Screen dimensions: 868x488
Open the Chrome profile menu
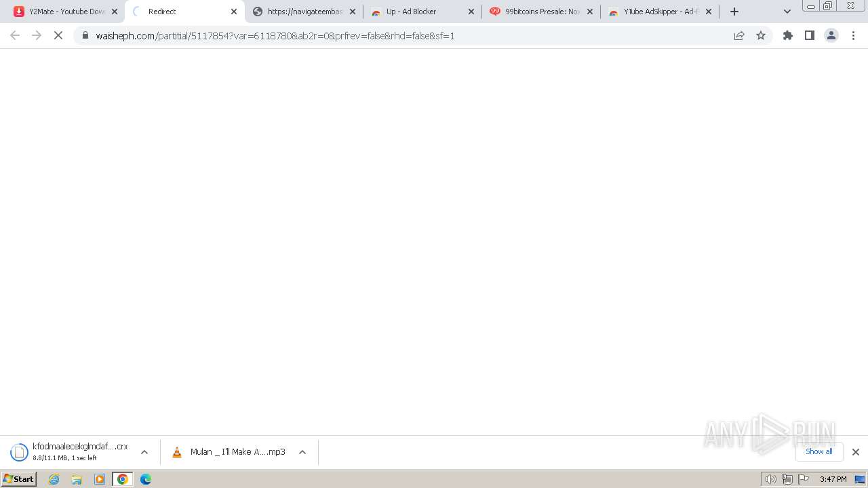[x=831, y=35]
